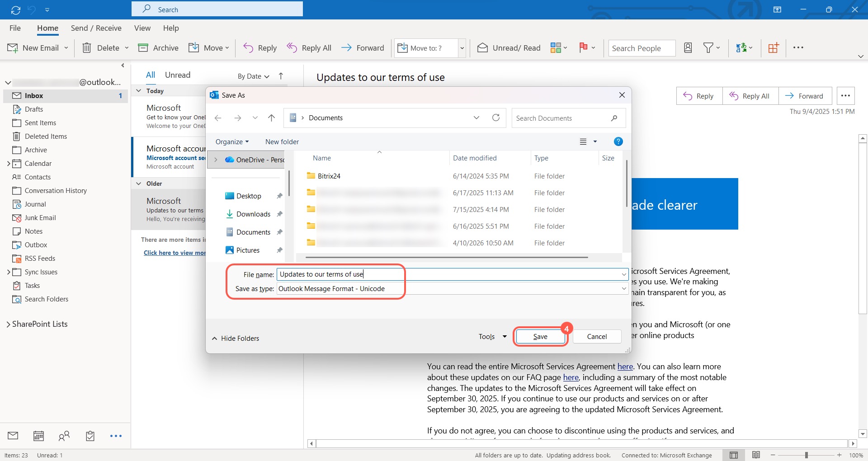Open the Help icon in Save As dialog

[x=618, y=142]
